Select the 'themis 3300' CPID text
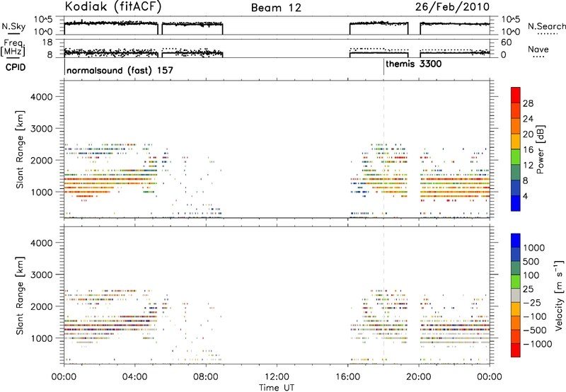 [x=414, y=64]
